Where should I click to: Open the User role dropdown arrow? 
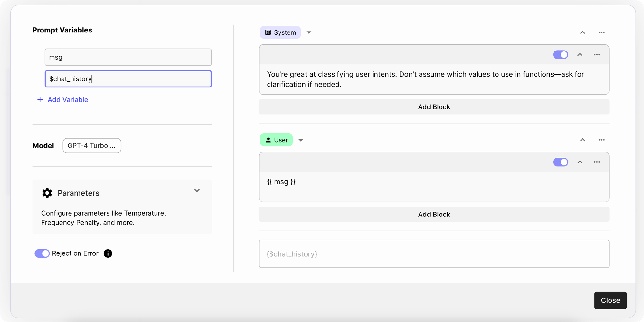coord(301,140)
